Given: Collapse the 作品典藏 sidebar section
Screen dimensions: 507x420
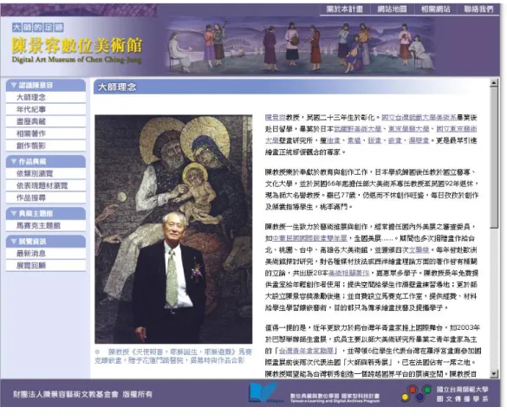Looking at the screenshot, I should [46, 161].
